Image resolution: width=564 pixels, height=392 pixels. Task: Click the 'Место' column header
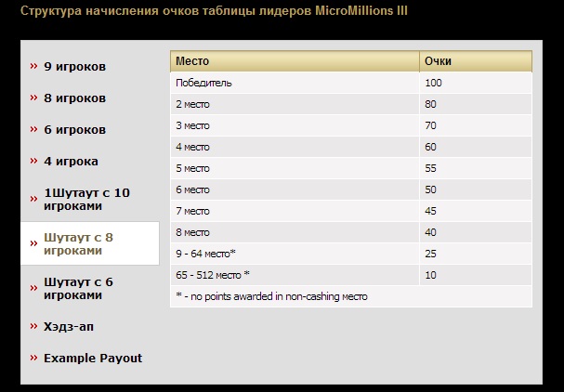(x=295, y=61)
